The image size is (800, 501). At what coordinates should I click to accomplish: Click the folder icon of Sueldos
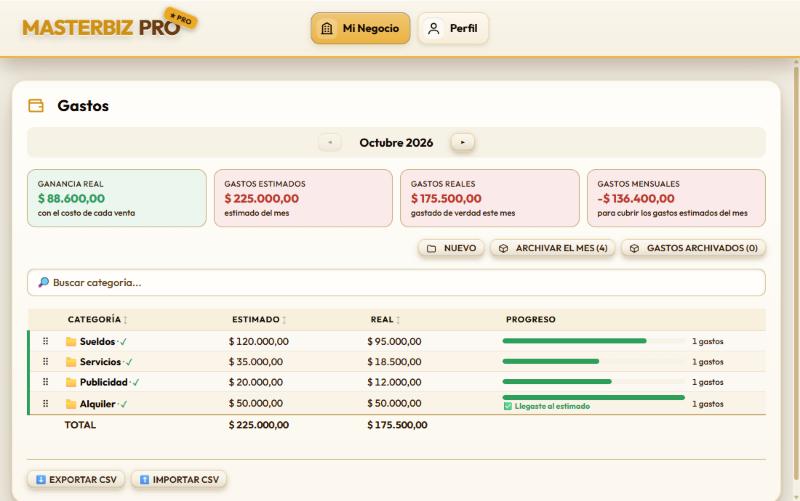[71, 342]
